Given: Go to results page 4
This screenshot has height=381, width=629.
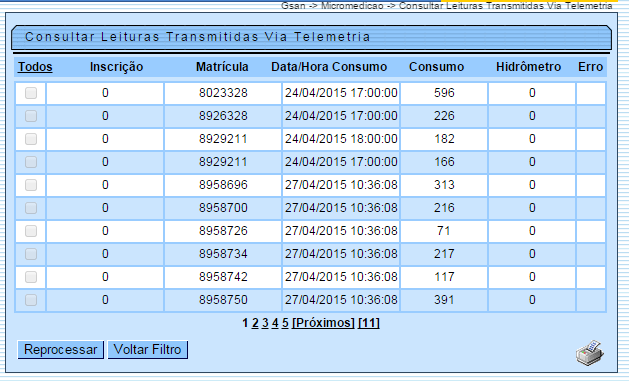Looking at the screenshot, I should point(275,323).
